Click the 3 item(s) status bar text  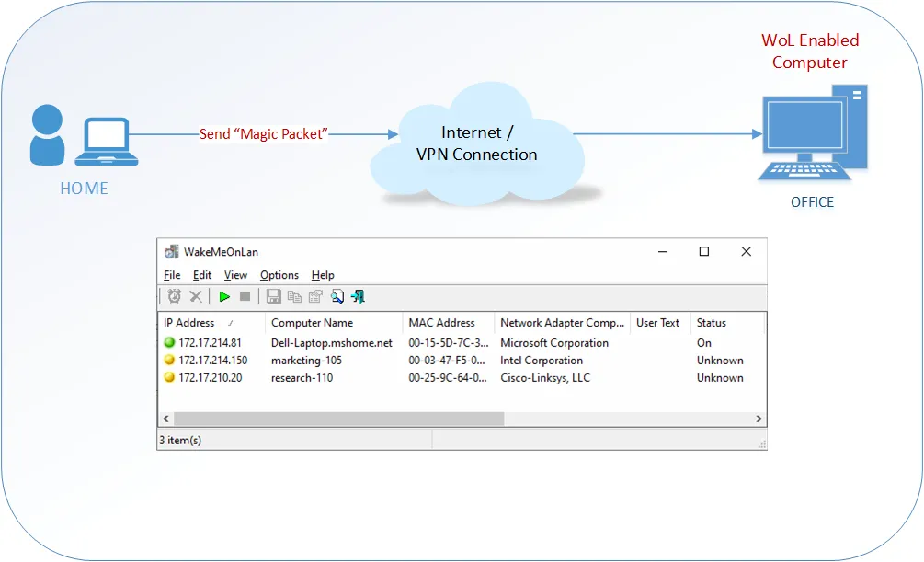point(180,440)
